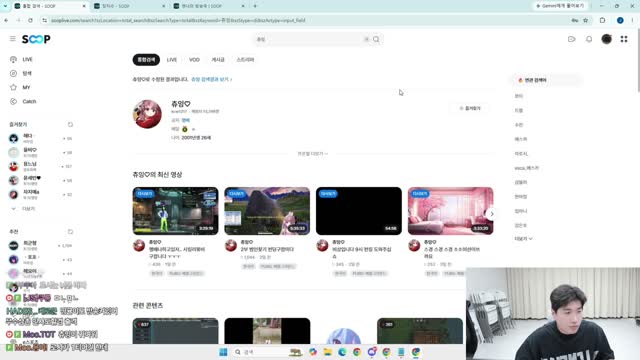
Task: Switch to the VOD tab
Action: point(194,60)
